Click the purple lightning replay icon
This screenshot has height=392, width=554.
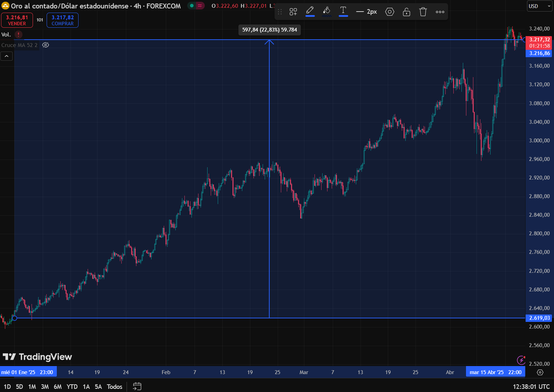[521, 360]
